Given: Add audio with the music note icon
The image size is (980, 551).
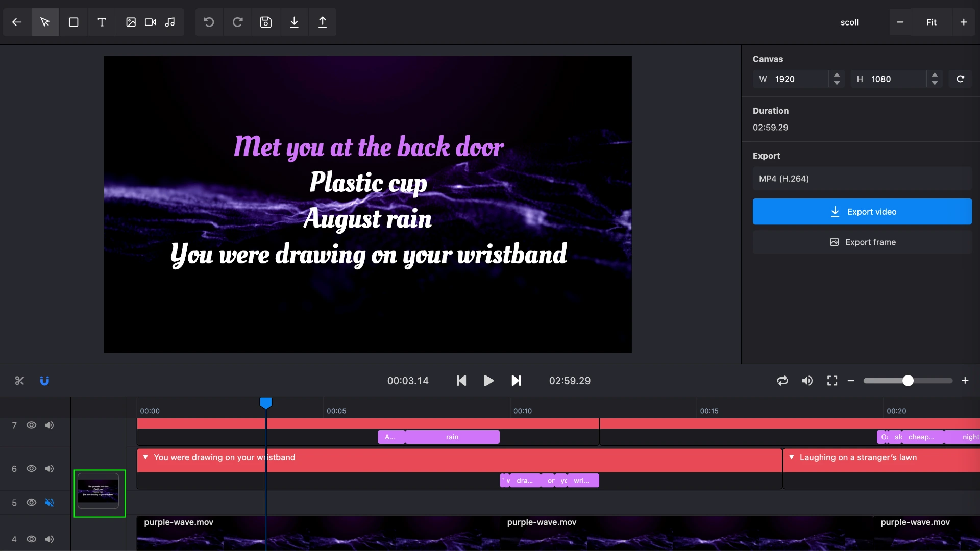Looking at the screenshot, I should [x=170, y=22].
